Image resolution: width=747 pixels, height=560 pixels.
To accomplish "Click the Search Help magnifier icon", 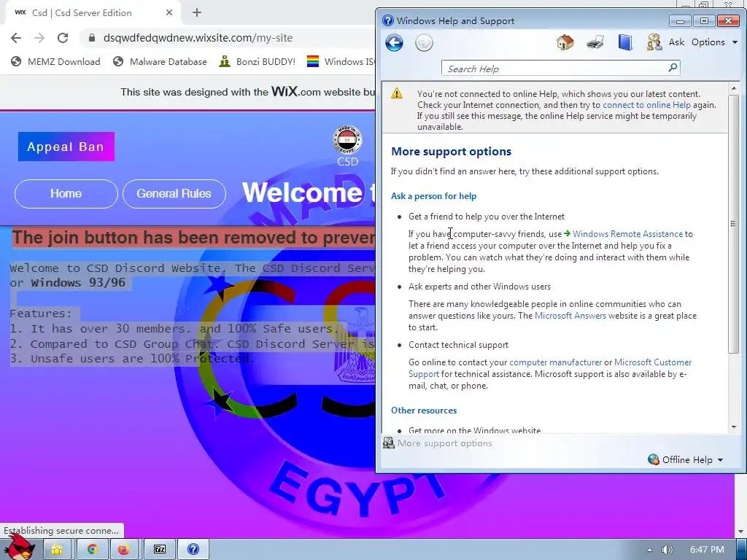I will 673,68.
